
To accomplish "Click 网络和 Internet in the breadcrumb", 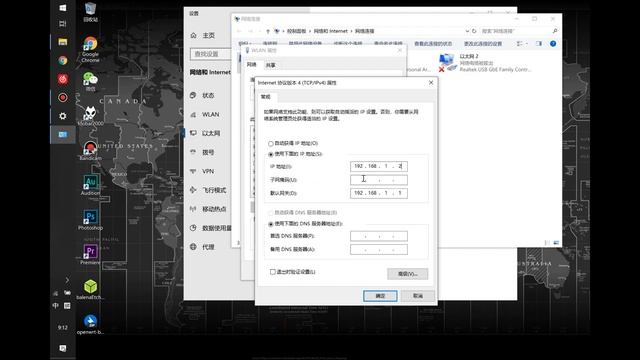I will coord(331,31).
